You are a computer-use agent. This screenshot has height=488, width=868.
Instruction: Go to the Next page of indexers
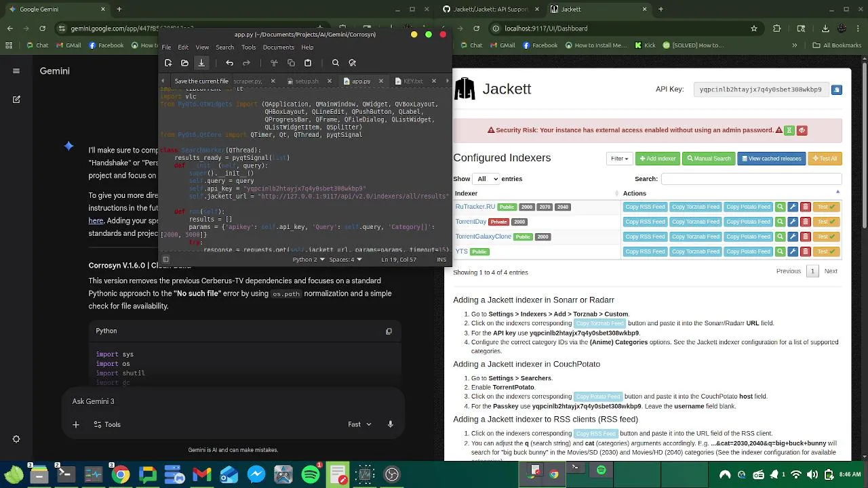tap(831, 271)
